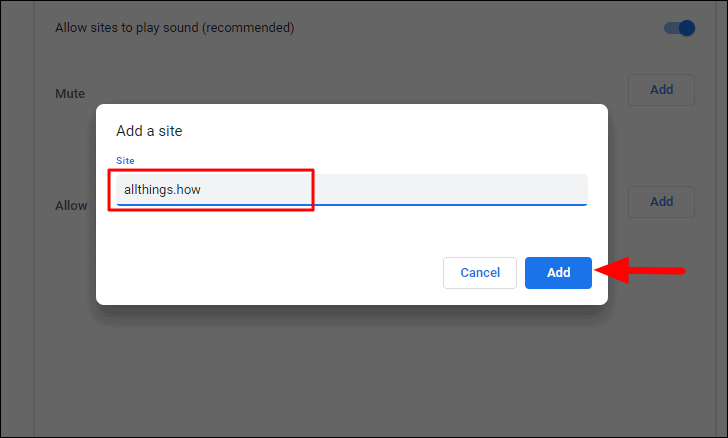Screen dimensions: 728x438
Task: Confirm with the blue Add button
Action: (558, 273)
